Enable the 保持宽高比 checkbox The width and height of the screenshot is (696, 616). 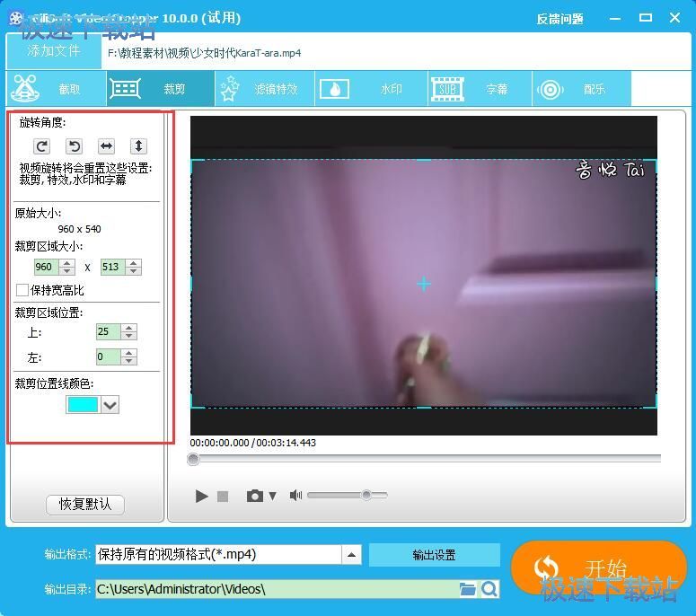tap(22, 290)
